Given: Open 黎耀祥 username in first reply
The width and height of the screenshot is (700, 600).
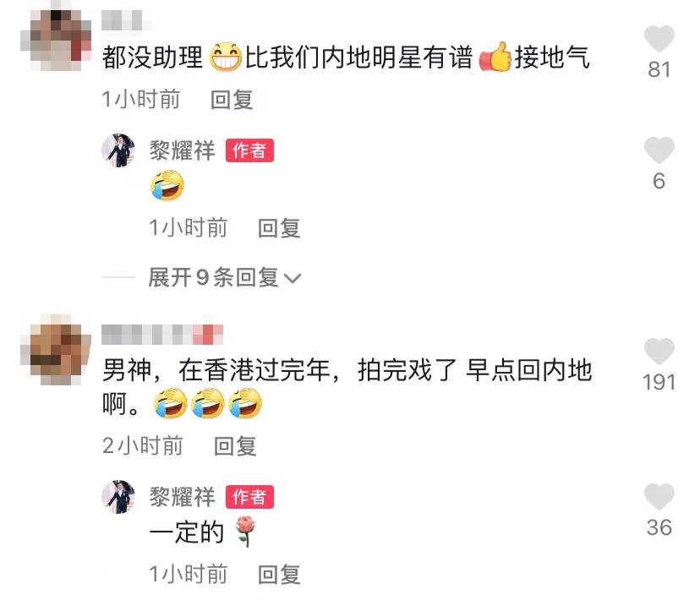Looking at the screenshot, I should (182, 150).
